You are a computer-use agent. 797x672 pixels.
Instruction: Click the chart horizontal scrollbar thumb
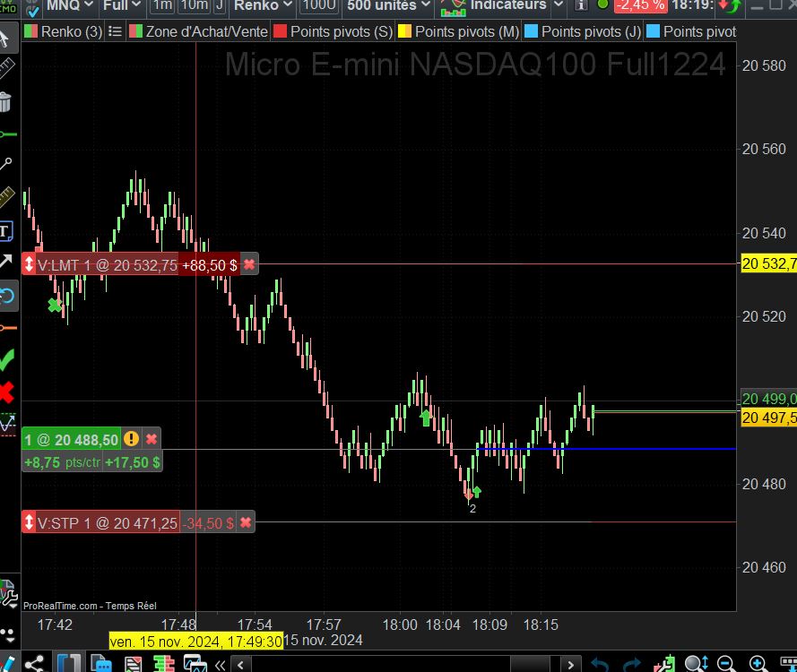tap(530, 664)
